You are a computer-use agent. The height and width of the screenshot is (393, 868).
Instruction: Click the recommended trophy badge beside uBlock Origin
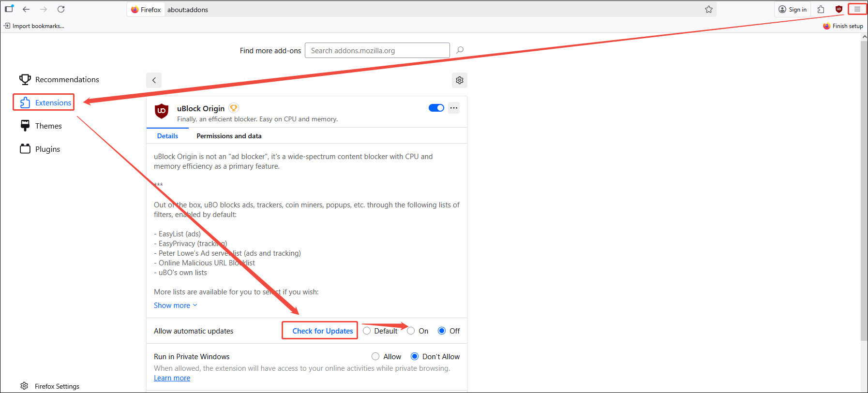(x=234, y=108)
